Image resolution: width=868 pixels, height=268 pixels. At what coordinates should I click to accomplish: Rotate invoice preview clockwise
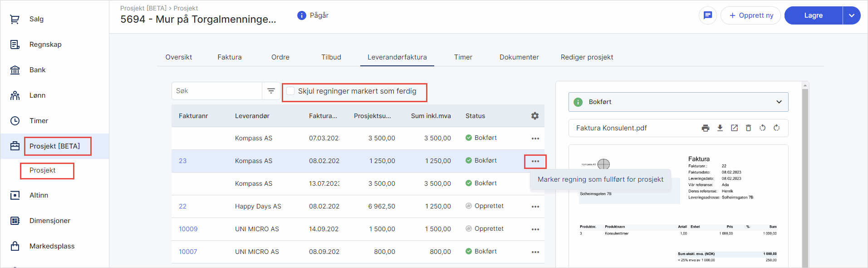point(776,128)
